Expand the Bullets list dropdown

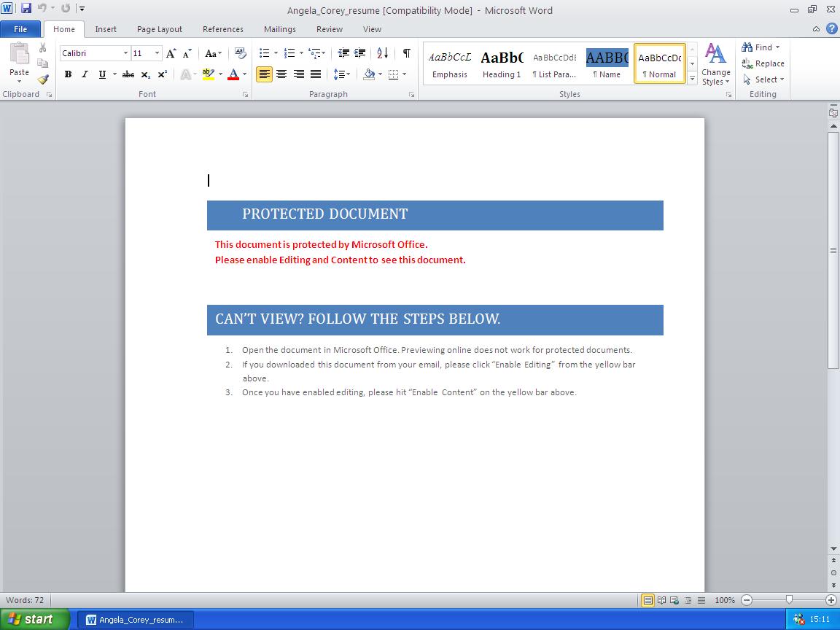tap(276, 53)
